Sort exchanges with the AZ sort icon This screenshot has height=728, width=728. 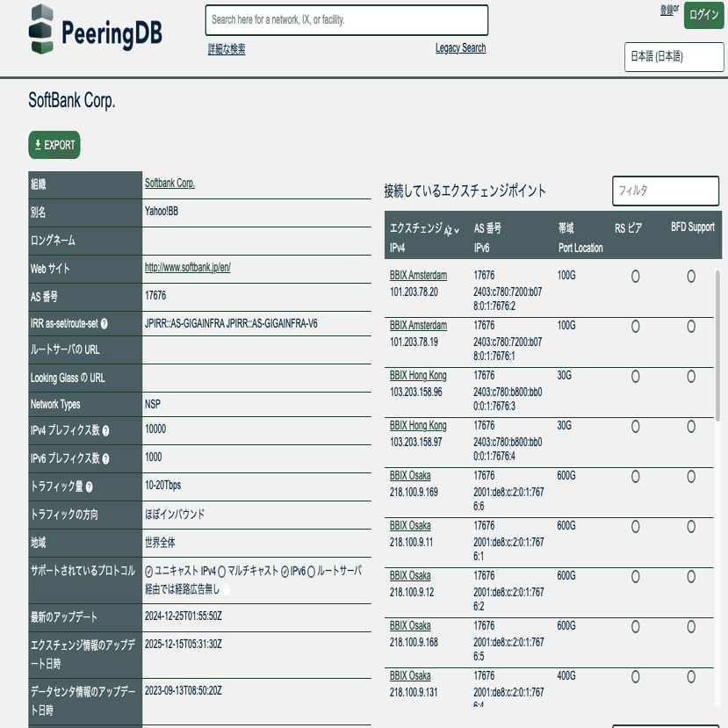tap(448, 231)
